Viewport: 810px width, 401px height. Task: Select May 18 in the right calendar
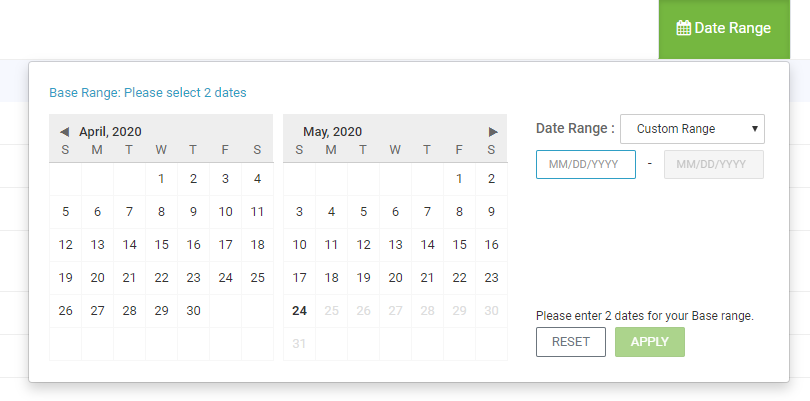click(331, 278)
